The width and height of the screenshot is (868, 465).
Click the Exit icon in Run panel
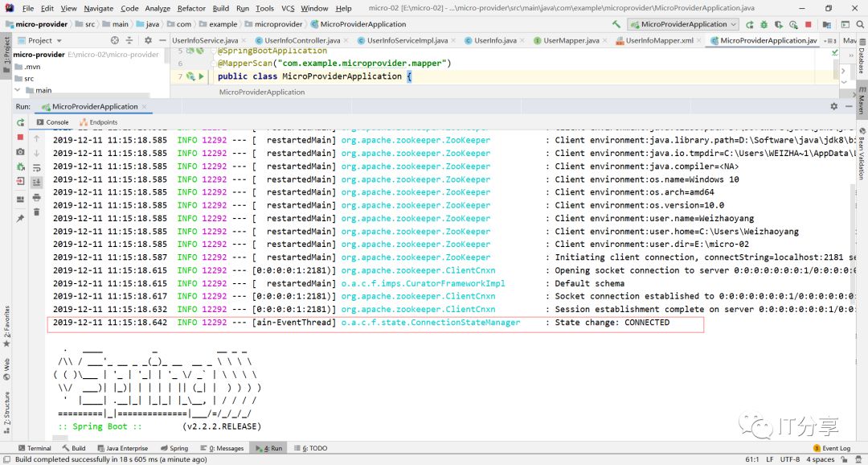click(x=20, y=181)
